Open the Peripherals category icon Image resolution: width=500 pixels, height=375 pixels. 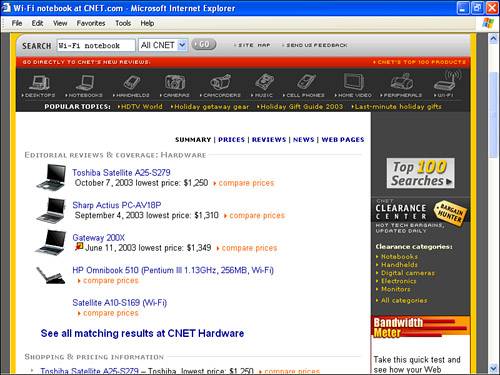click(402, 82)
